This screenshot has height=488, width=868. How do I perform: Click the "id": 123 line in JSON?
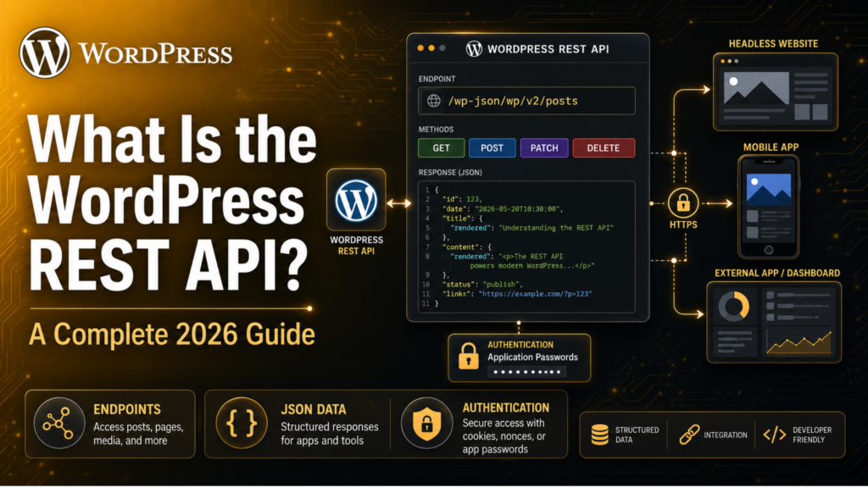click(x=462, y=199)
